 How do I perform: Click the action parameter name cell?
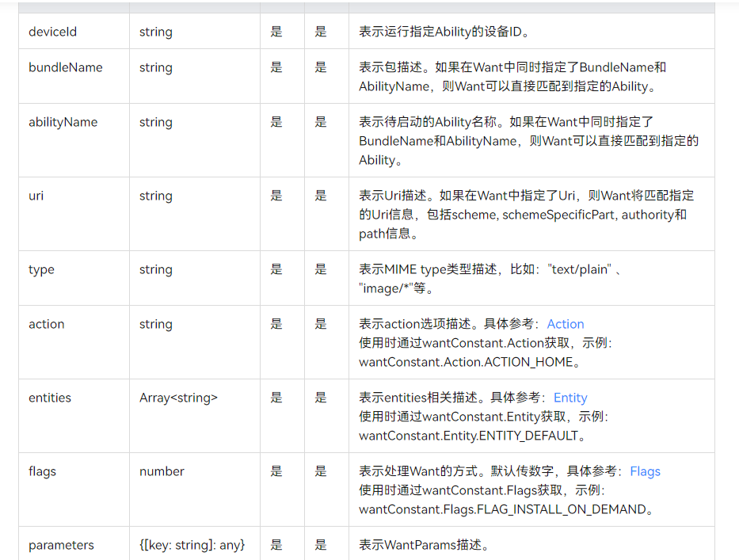(74, 341)
